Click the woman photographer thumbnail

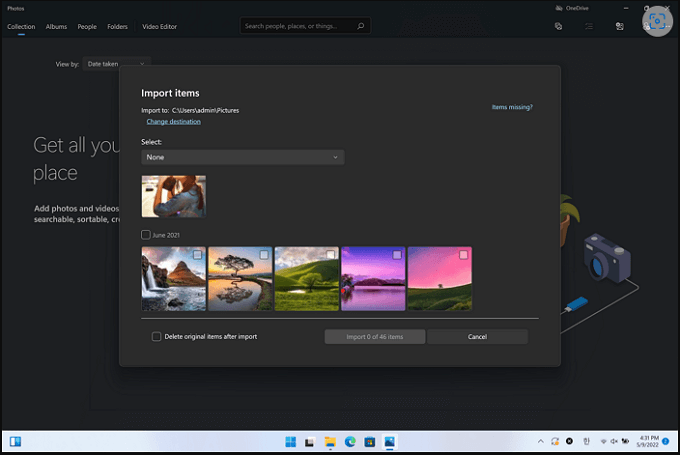(174, 196)
